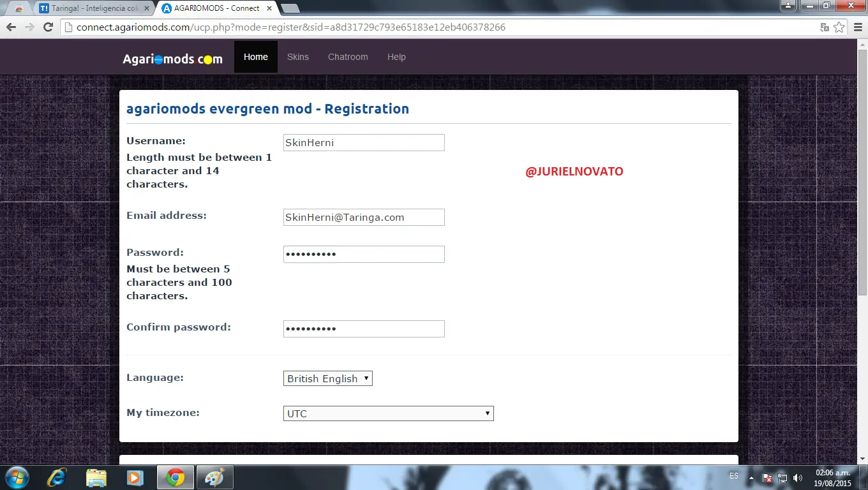Open the Chatroom nav item
868x490 pixels.
[348, 57]
